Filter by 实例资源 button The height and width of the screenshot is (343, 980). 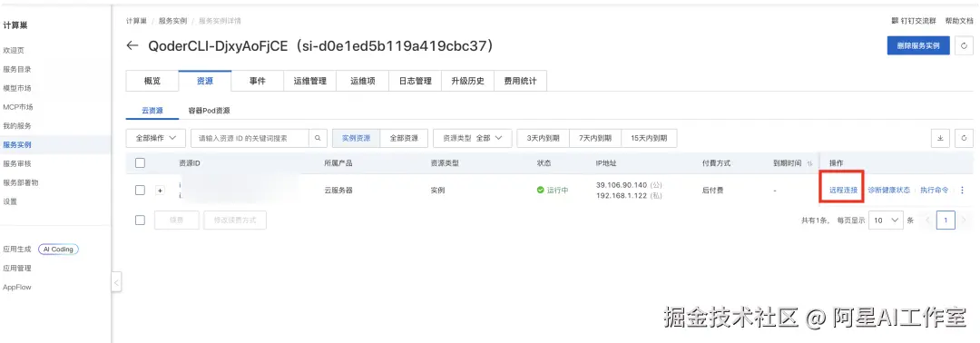[357, 138]
